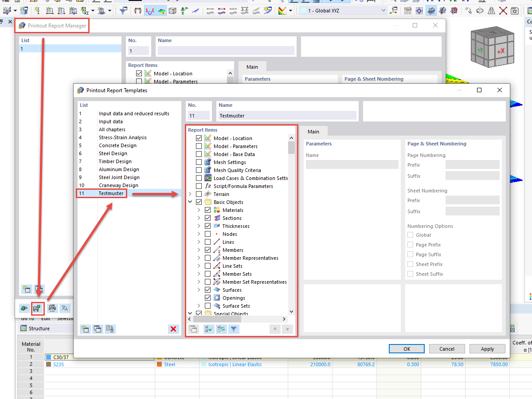This screenshot has width=532, height=399.
Task: Collapse the Basic Objects tree node
Action: [x=190, y=202]
